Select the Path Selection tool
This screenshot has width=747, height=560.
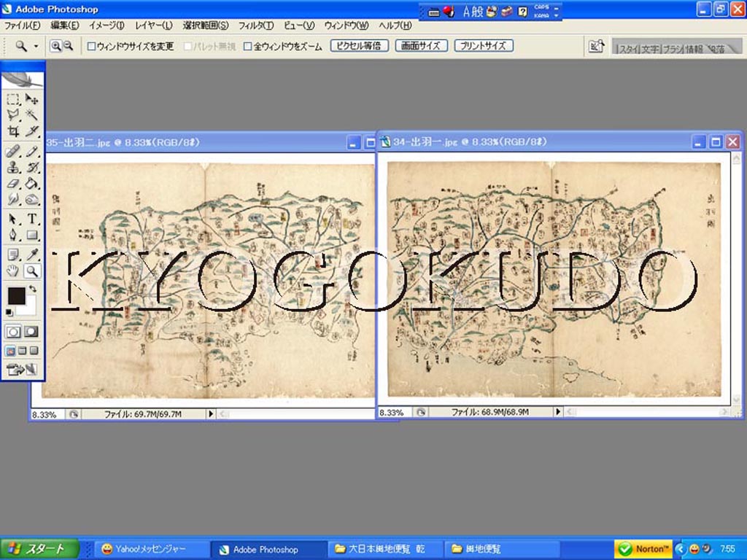coord(13,219)
